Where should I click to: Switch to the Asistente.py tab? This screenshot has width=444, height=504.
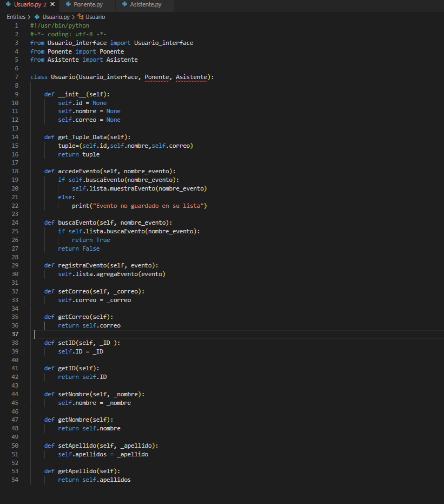tap(146, 4)
